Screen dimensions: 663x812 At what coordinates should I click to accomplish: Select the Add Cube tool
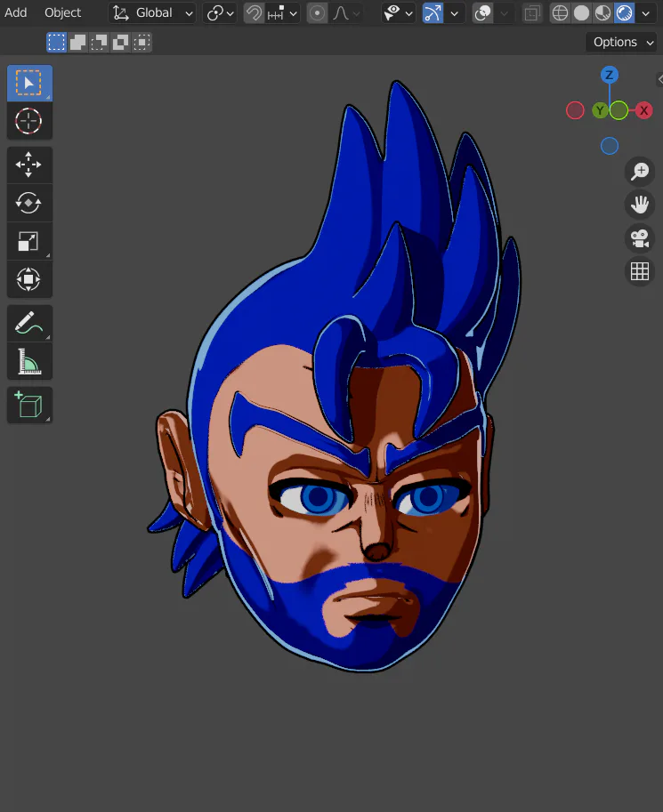(x=29, y=405)
